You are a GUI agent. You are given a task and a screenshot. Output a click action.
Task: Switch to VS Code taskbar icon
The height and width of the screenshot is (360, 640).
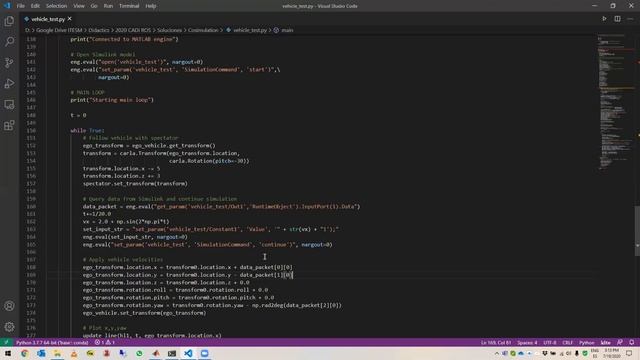tap(188, 353)
